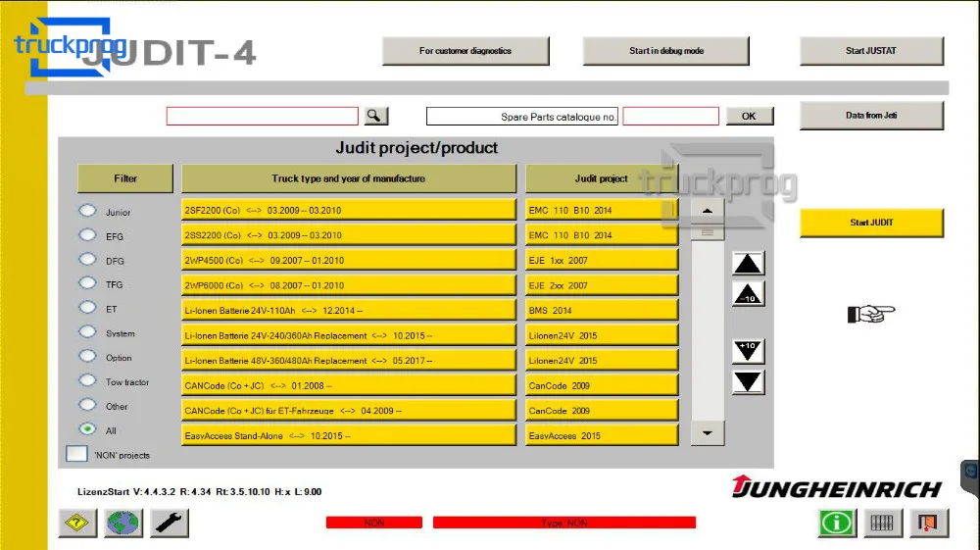The image size is (980, 550).
Task: Click the red Type: NON status bar
Action: pyautogui.click(x=564, y=523)
